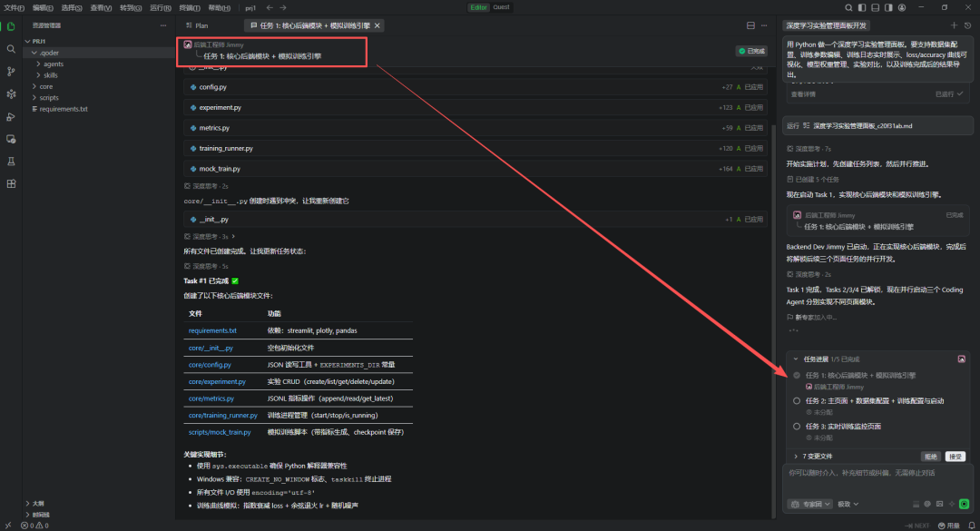
Task: Start a new chat with plus icon
Action: point(953,25)
